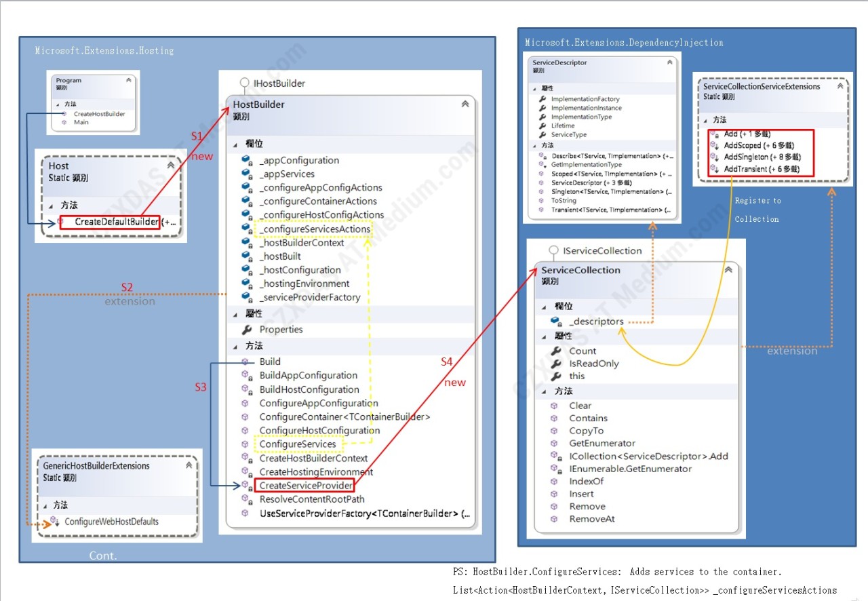868x601 pixels.
Task: Collapse the 屬性 section of HostBuilder
Action: coord(237,314)
